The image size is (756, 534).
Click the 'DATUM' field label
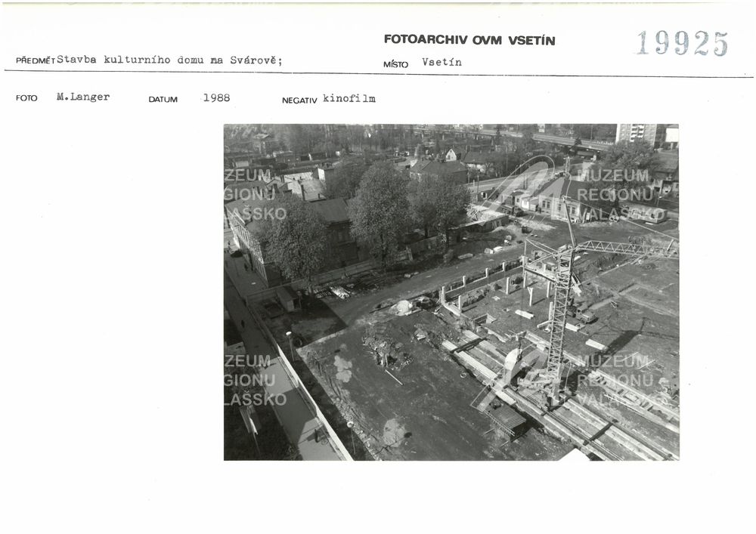163,100
